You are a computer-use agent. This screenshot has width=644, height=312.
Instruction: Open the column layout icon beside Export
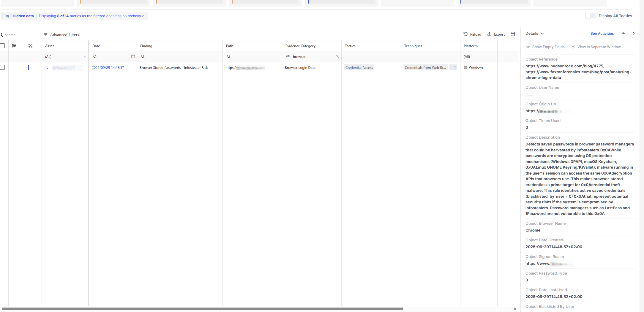513,34
